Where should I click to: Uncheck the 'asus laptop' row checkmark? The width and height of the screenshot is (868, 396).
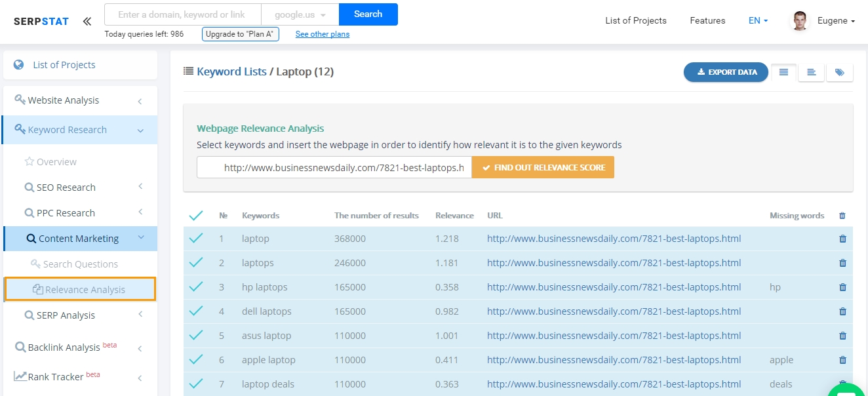[196, 336]
